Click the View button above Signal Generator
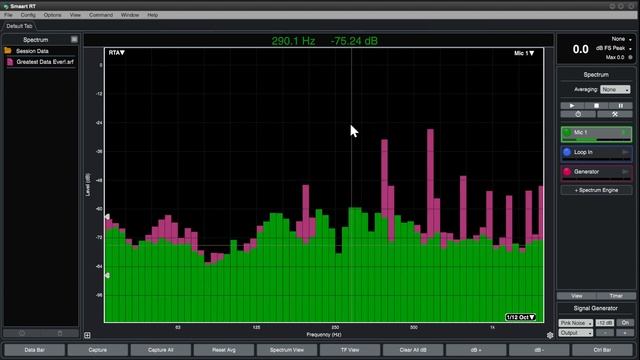The image size is (640, 360). (x=577, y=296)
